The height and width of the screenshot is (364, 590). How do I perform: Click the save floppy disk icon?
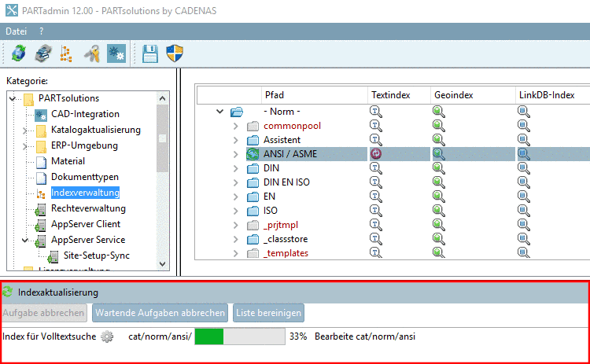click(150, 53)
